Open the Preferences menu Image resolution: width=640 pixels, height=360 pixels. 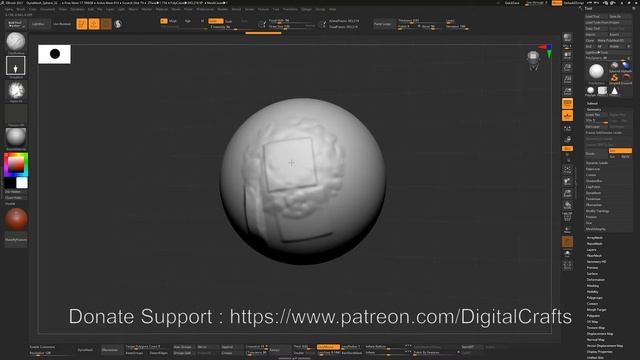click(205, 9)
